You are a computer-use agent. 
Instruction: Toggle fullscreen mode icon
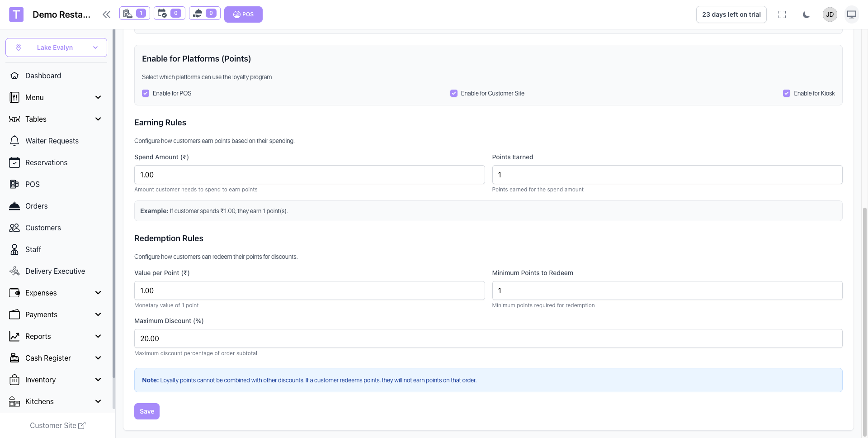(782, 14)
